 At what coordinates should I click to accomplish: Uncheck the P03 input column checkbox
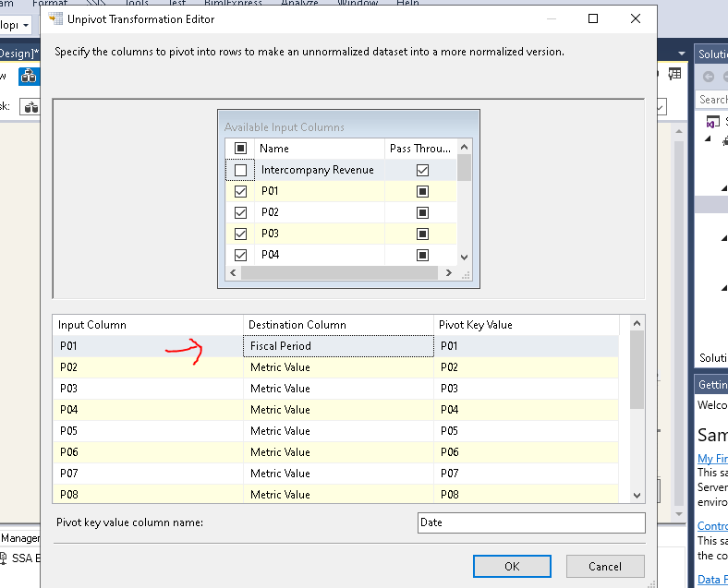click(x=241, y=234)
